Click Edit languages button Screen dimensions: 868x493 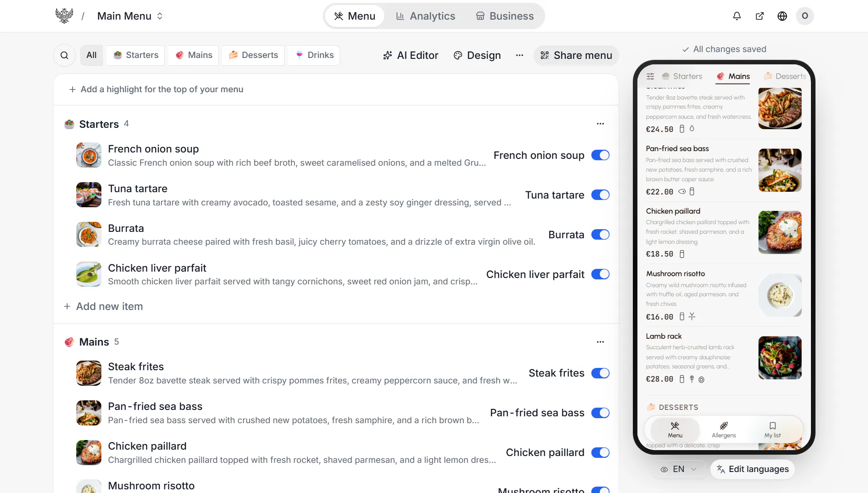(x=752, y=469)
